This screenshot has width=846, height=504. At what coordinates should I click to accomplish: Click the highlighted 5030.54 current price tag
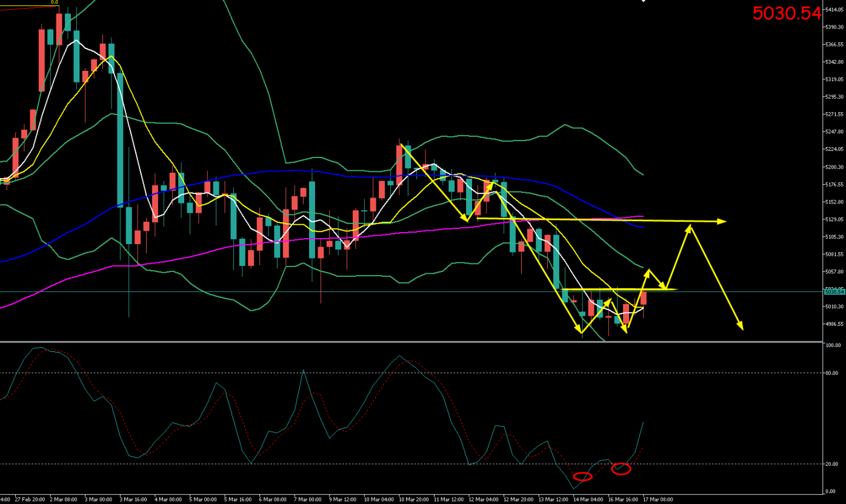(x=833, y=292)
